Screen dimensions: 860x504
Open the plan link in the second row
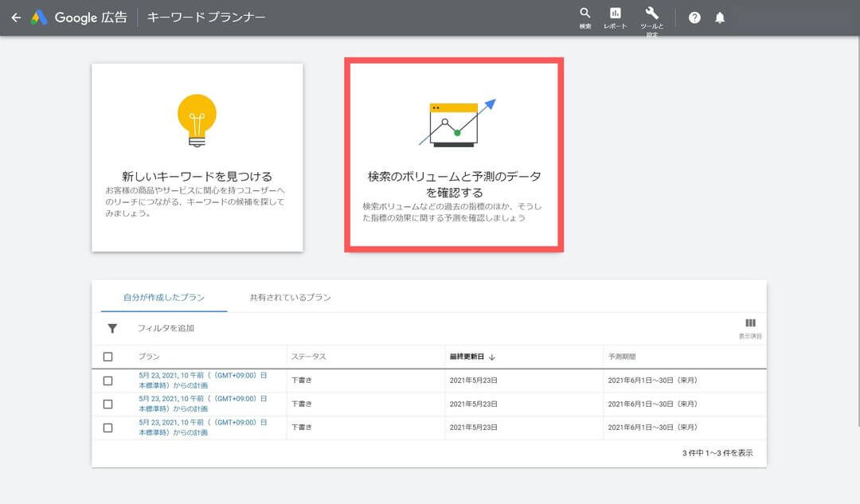point(203,404)
